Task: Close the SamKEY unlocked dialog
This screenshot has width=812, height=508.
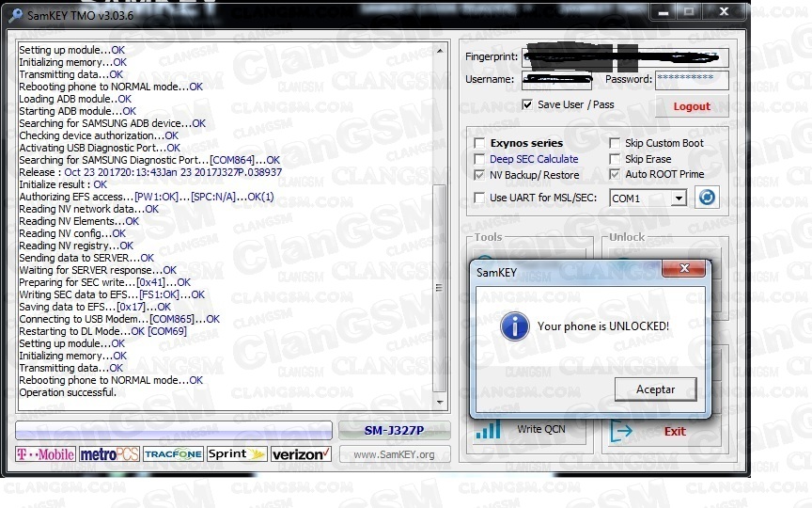Action: click(x=684, y=268)
